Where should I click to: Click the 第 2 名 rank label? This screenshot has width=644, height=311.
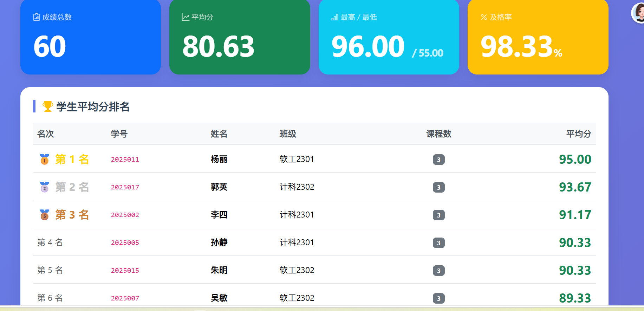coord(72,187)
